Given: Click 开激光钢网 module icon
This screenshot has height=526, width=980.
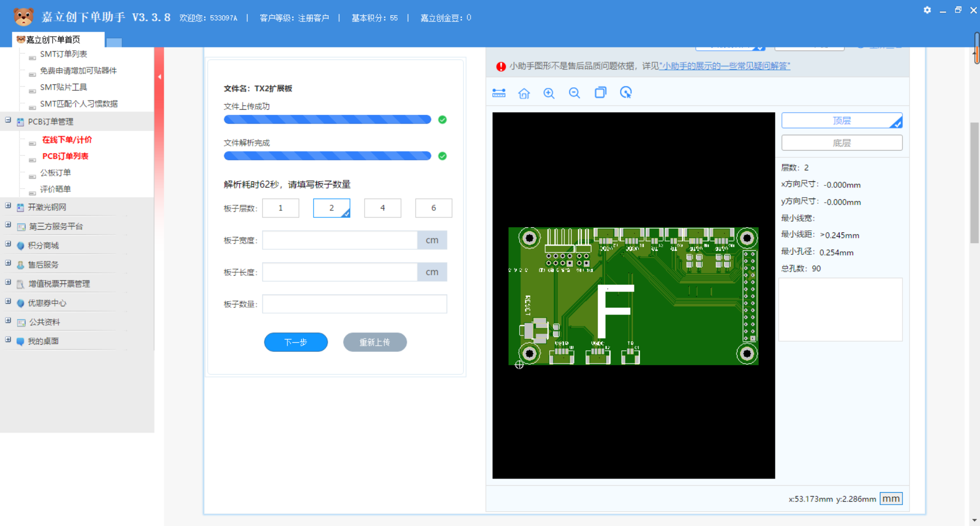Looking at the screenshot, I should [20, 207].
